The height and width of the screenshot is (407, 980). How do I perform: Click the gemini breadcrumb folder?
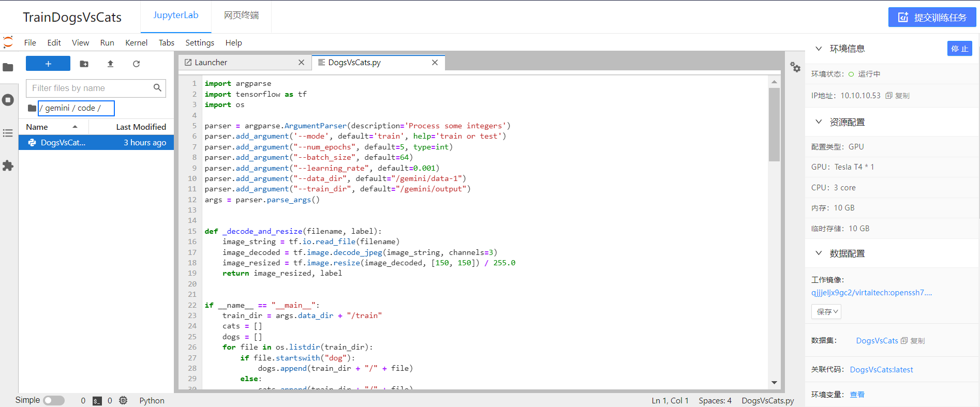(57, 108)
